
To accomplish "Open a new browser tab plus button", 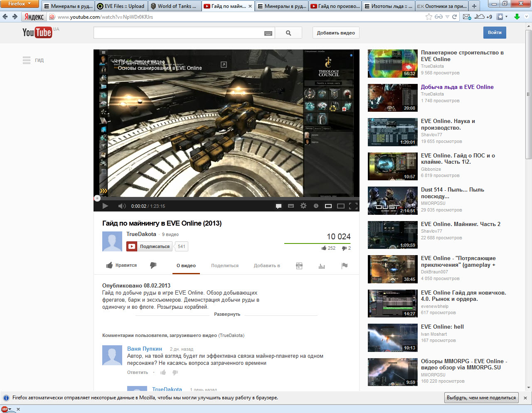I will pos(474,6).
